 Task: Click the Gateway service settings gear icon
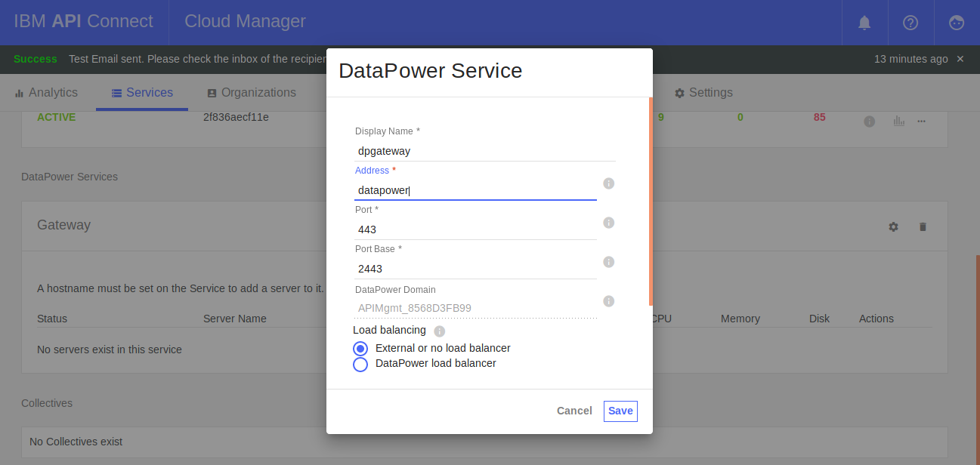pyautogui.click(x=893, y=226)
